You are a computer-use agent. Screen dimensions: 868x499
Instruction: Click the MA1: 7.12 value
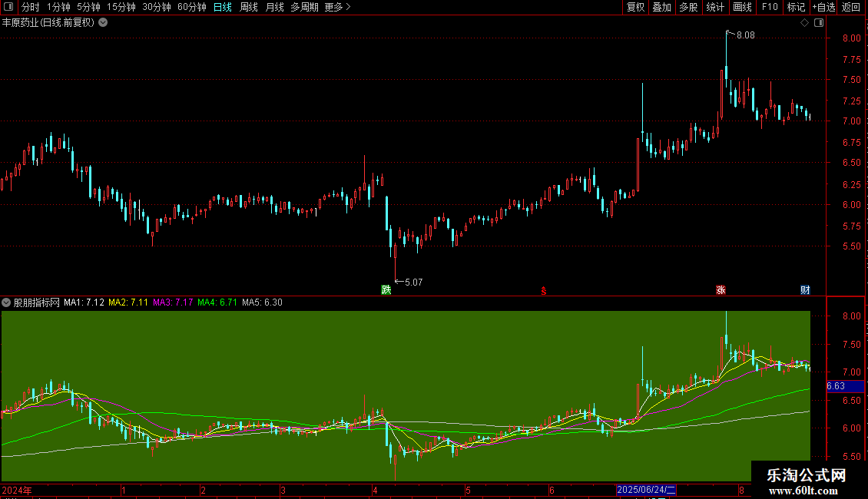click(x=84, y=302)
